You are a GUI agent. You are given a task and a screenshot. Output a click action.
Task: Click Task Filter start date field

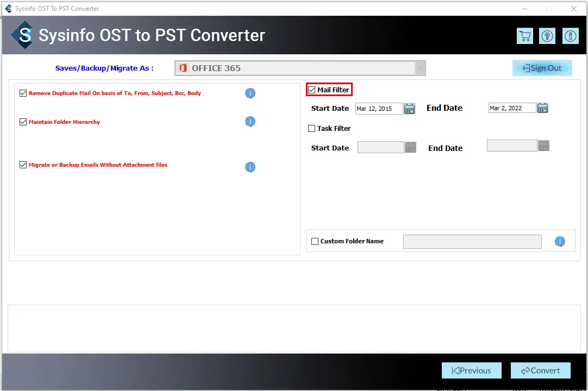pos(380,147)
